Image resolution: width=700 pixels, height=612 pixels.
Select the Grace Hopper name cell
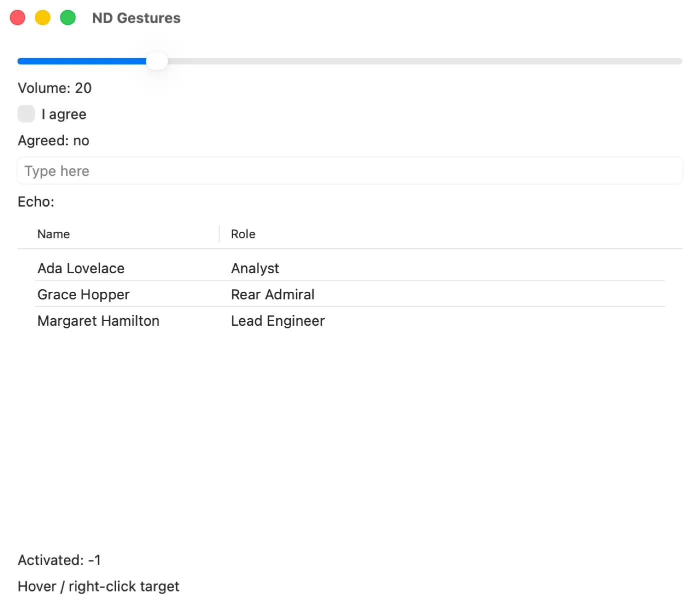coord(83,295)
